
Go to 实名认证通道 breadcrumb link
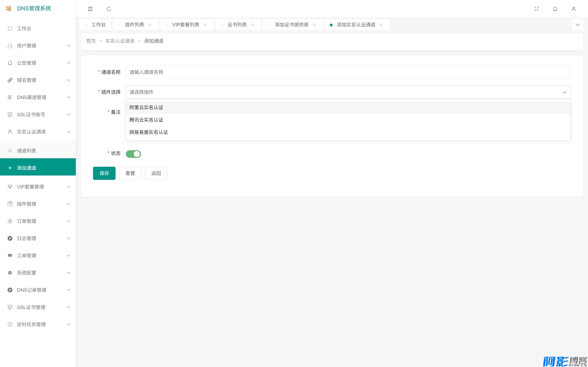[120, 41]
